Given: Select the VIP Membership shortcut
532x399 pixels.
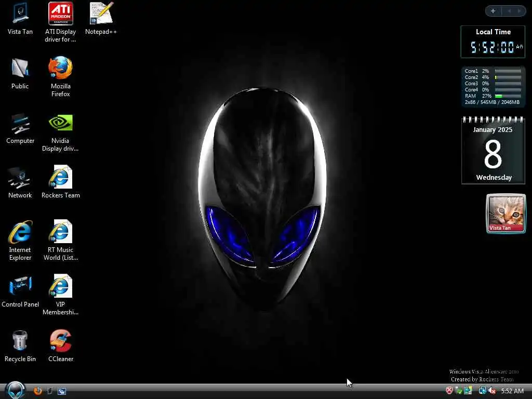Looking at the screenshot, I should click(x=60, y=295).
